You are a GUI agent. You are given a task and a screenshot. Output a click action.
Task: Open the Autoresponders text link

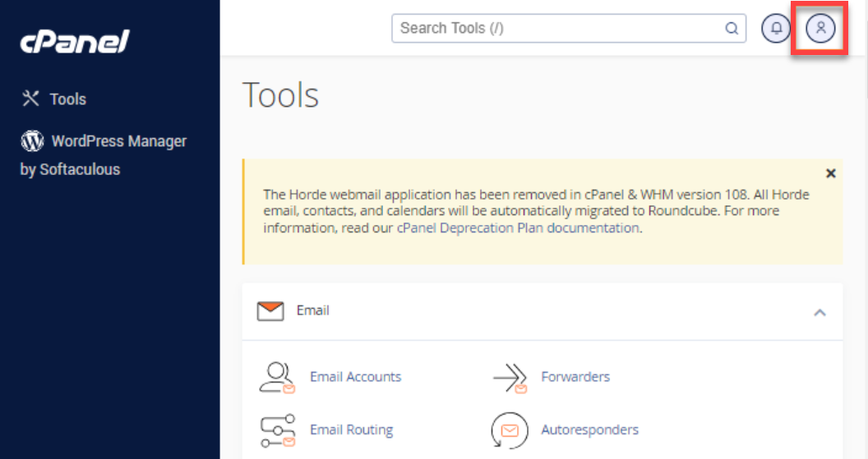(x=589, y=429)
